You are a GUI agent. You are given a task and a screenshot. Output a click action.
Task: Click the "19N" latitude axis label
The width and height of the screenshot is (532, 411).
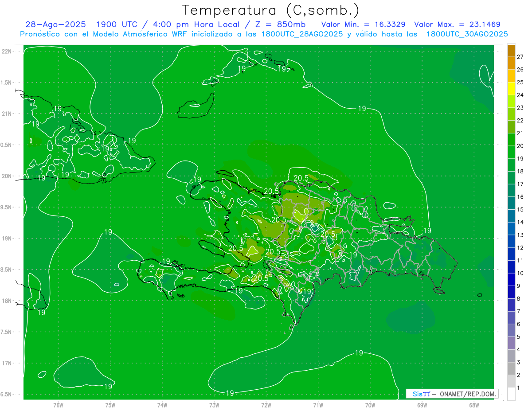(8, 239)
